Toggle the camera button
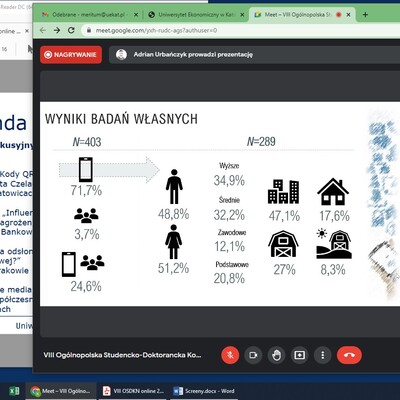Viewport: 400px width, 400px height. point(253,355)
